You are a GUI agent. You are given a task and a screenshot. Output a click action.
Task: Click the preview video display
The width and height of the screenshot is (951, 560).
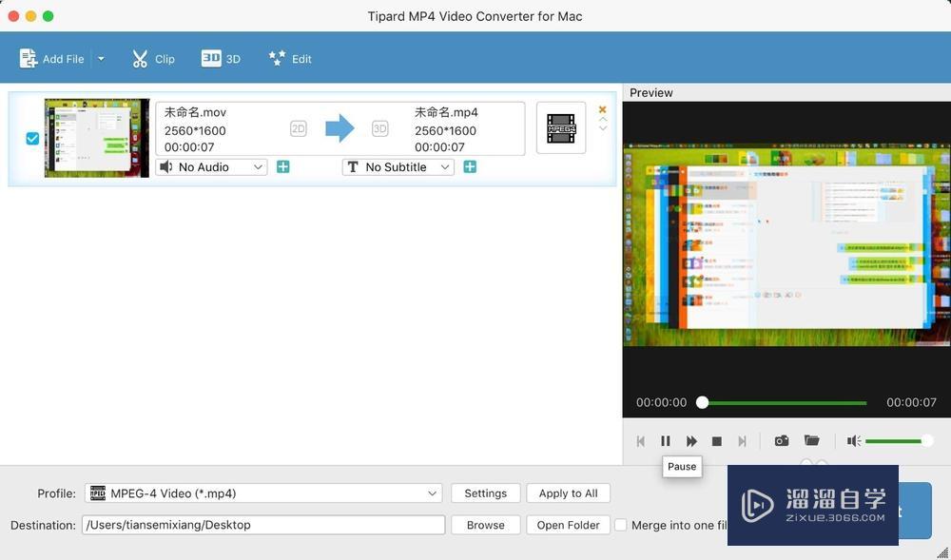coord(786,245)
